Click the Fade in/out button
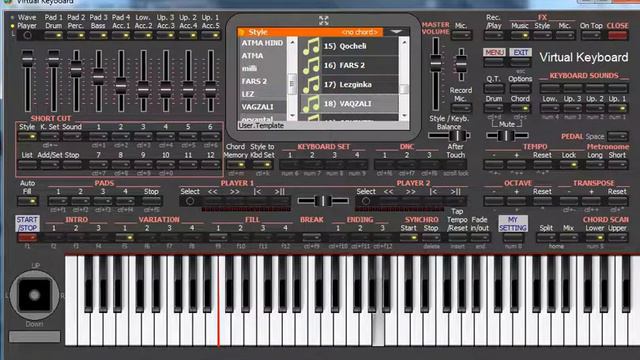The width and height of the screenshot is (640, 360). point(480,238)
